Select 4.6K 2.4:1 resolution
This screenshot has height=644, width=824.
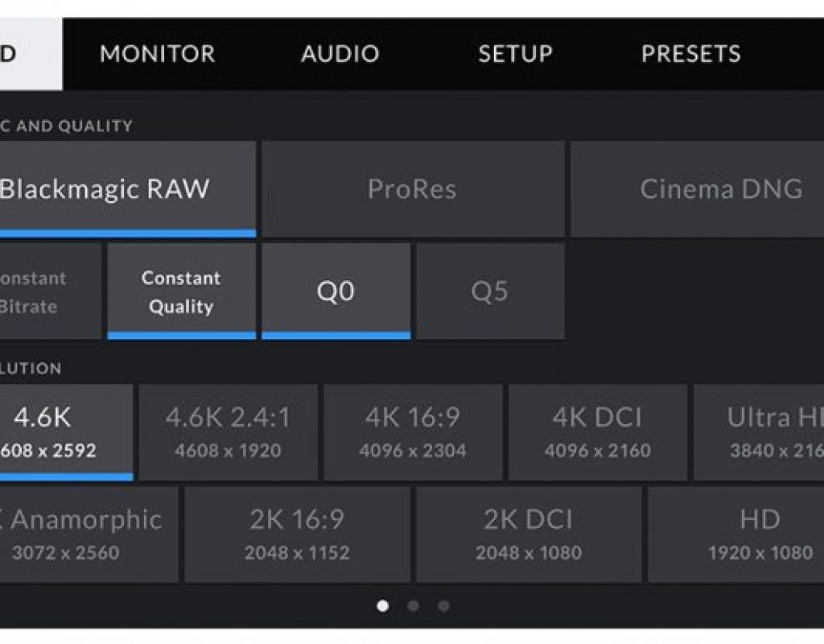click(228, 432)
